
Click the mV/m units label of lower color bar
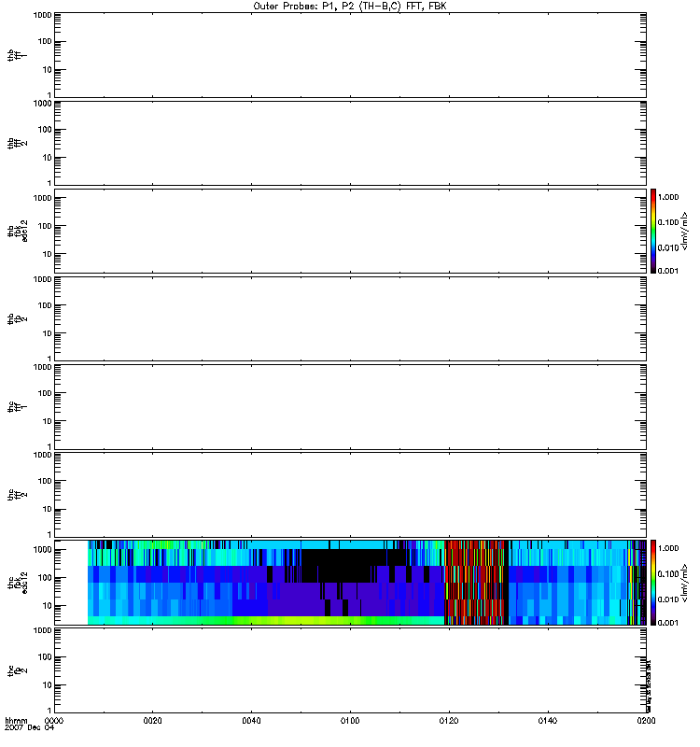[x=685, y=583]
